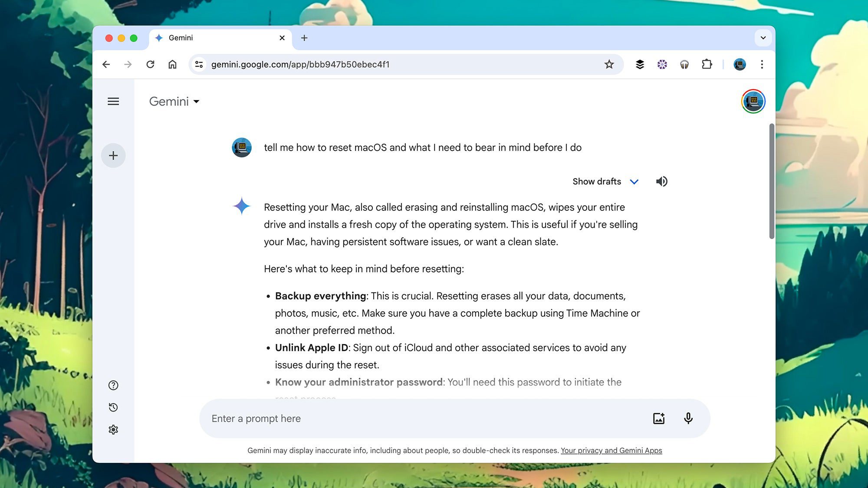
Task: Expand the Gemini model dropdown
Action: [174, 102]
